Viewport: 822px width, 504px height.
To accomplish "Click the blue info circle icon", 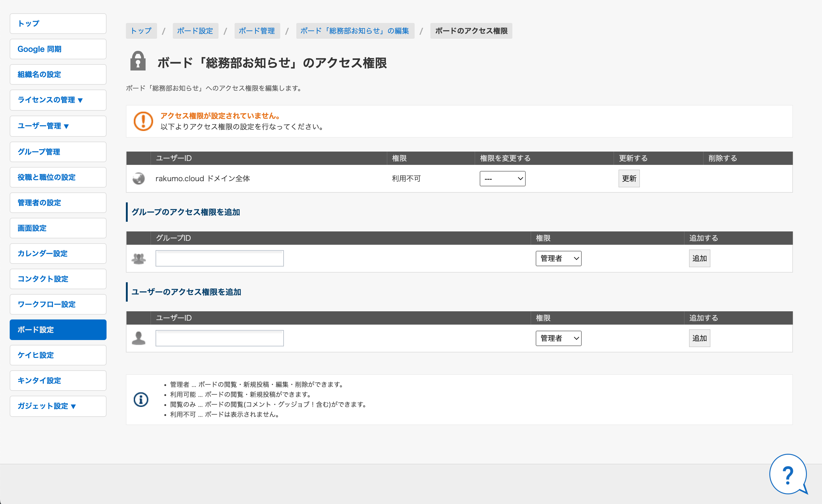I will coord(141,400).
